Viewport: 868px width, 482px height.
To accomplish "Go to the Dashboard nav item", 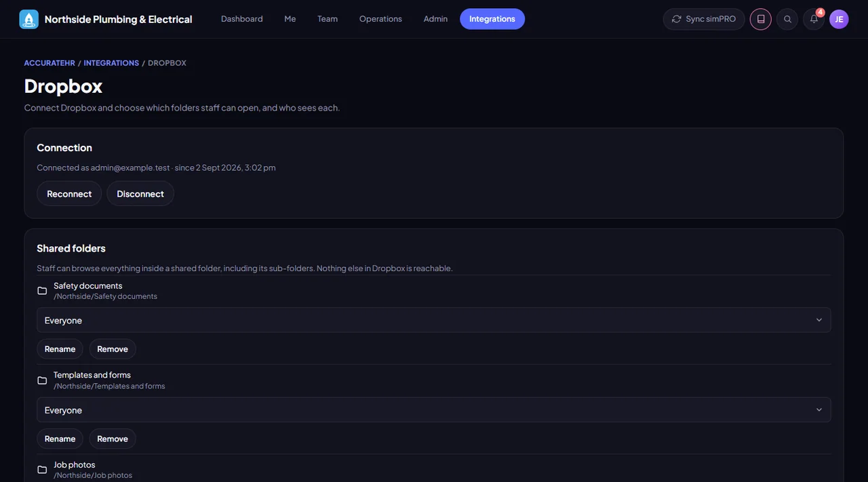I will coord(242,19).
